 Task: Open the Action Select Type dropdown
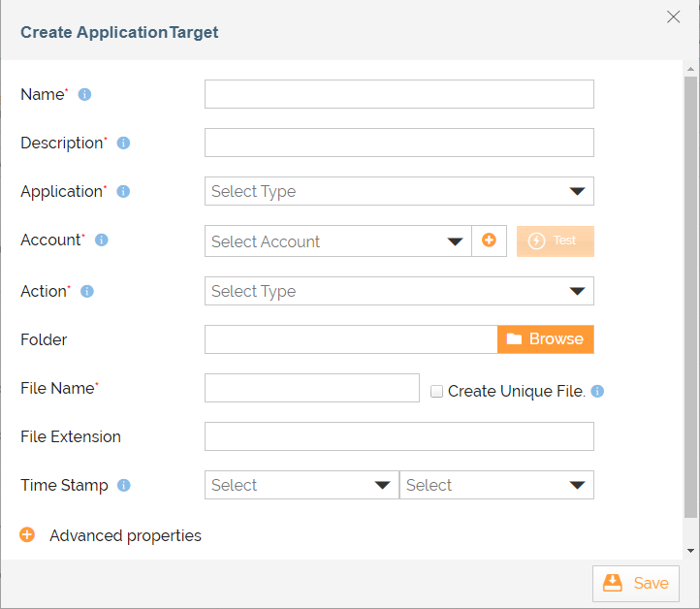[x=399, y=291]
